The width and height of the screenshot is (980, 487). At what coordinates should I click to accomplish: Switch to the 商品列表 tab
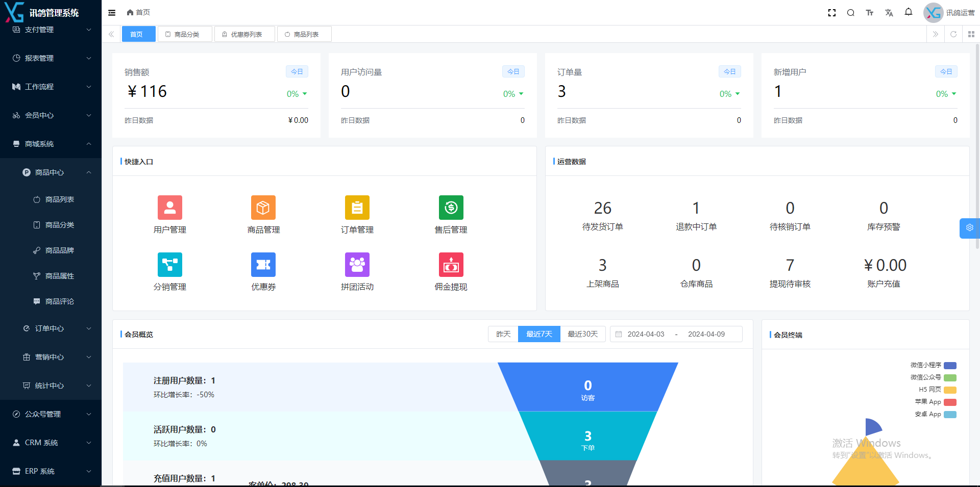tap(304, 34)
